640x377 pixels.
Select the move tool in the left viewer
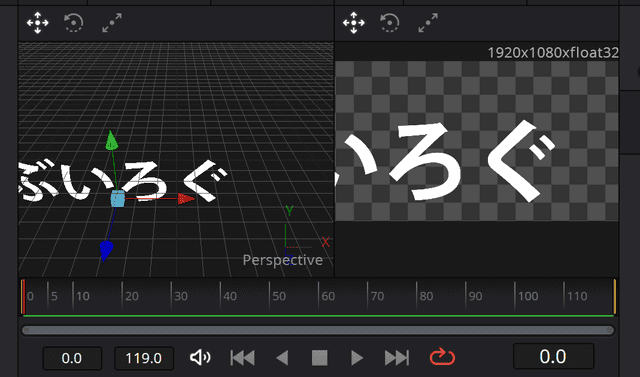tap(38, 23)
